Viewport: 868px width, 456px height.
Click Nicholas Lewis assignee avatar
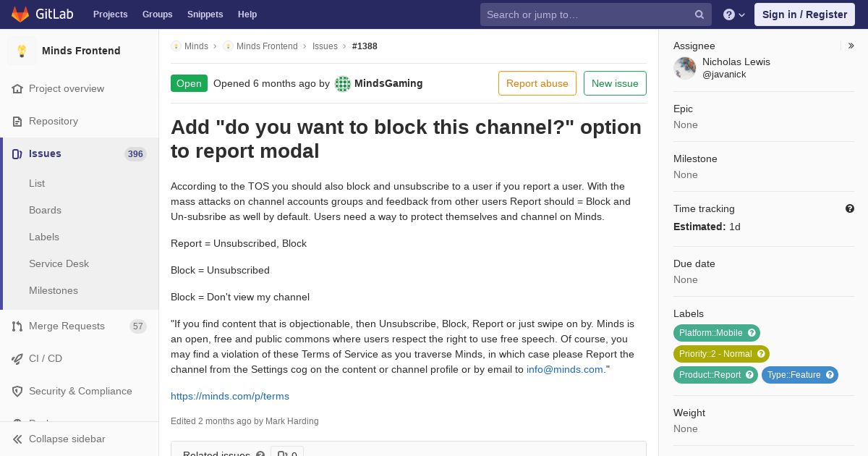click(x=685, y=68)
